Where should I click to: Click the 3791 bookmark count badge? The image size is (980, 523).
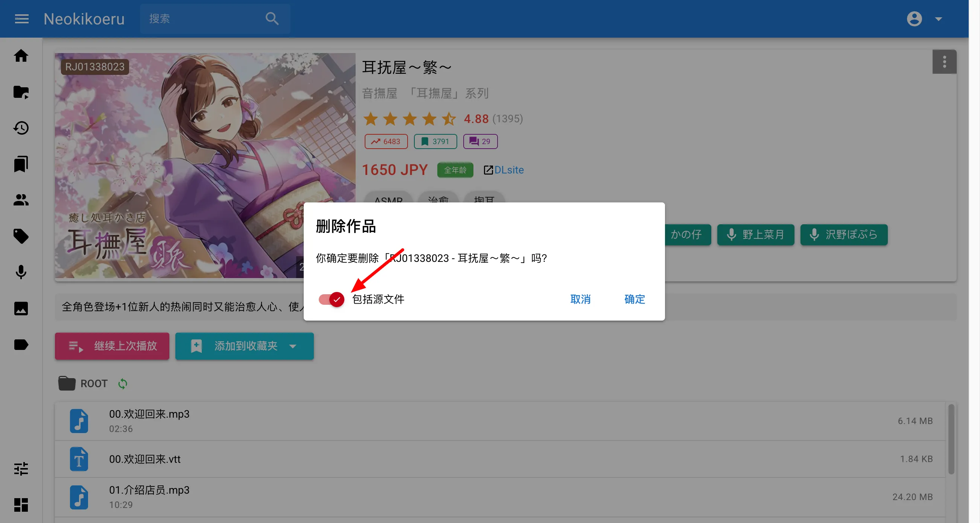(x=435, y=141)
